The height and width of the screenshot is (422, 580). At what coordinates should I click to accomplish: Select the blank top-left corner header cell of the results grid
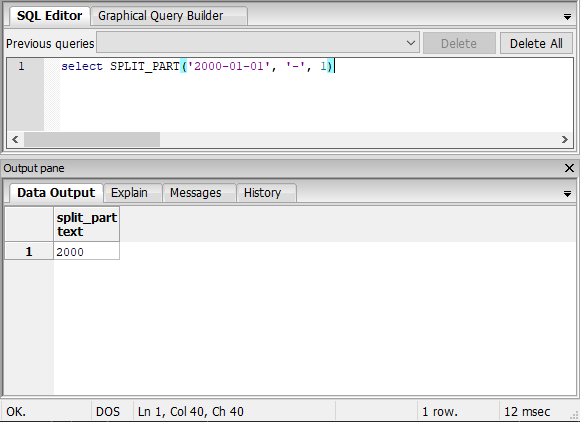(x=29, y=224)
